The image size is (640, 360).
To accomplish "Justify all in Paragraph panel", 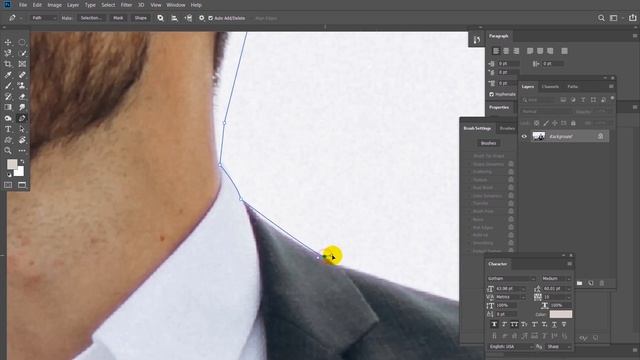I will click(564, 51).
